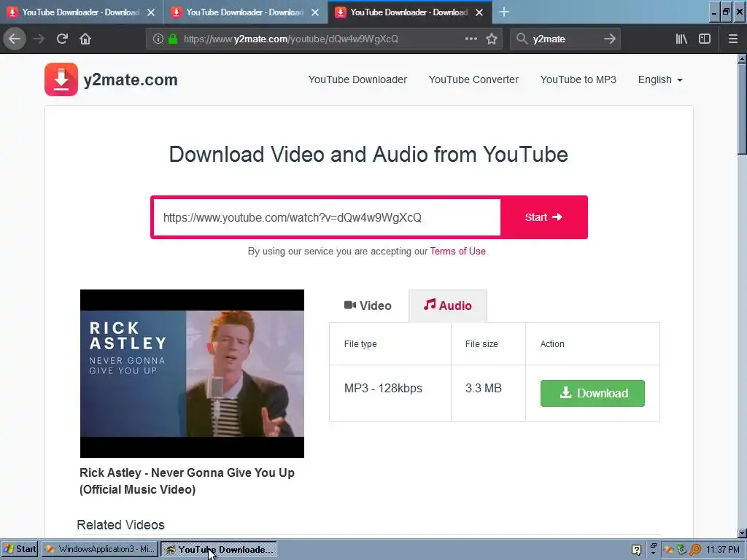This screenshot has width=747, height=560.
Task: Click the Download Video and Audio heading
Action: [368, 155]
